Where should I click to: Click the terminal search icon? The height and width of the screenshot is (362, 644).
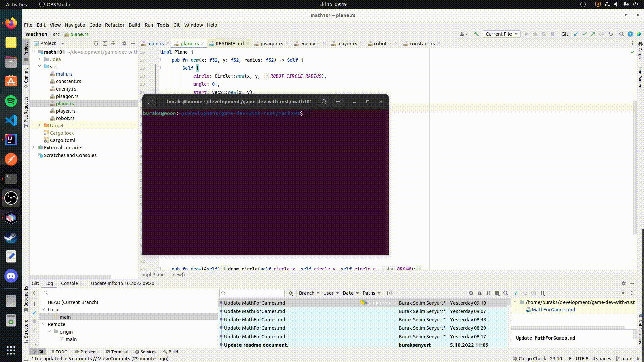(x=324, y=102)
